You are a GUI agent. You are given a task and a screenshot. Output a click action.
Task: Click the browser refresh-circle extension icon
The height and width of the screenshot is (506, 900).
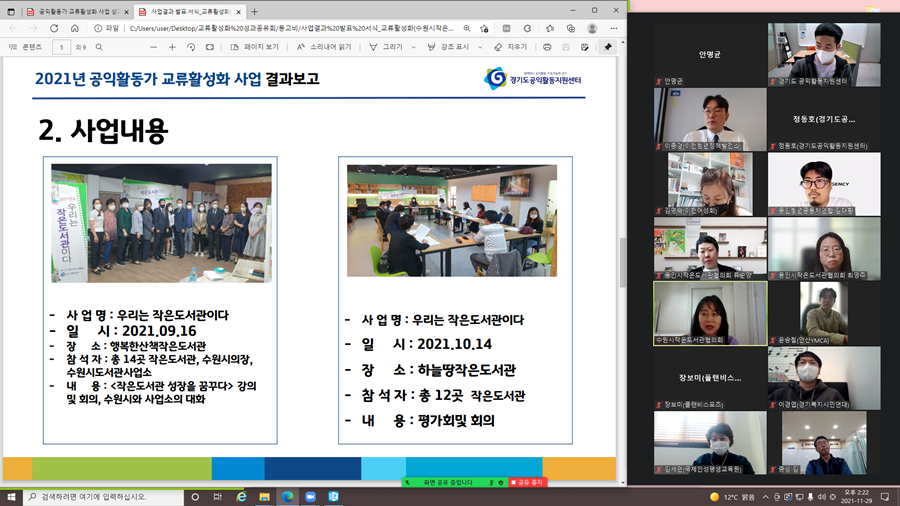527,28
